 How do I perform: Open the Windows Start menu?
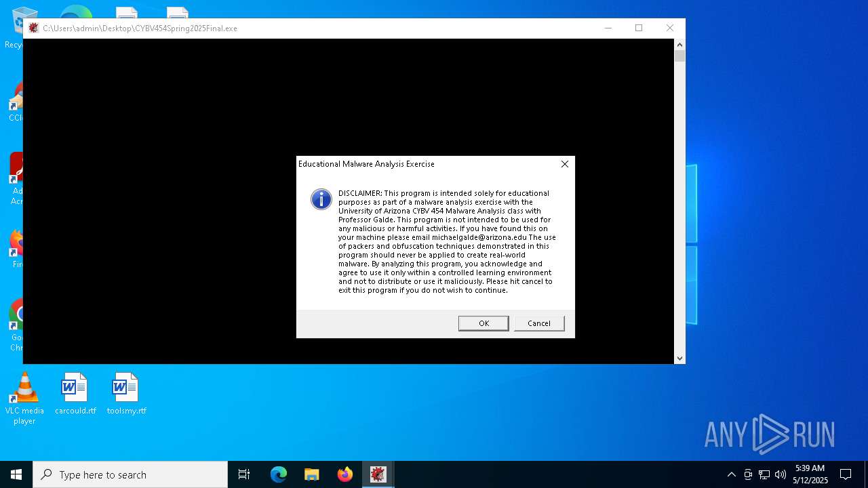click(x=16, y=474)
